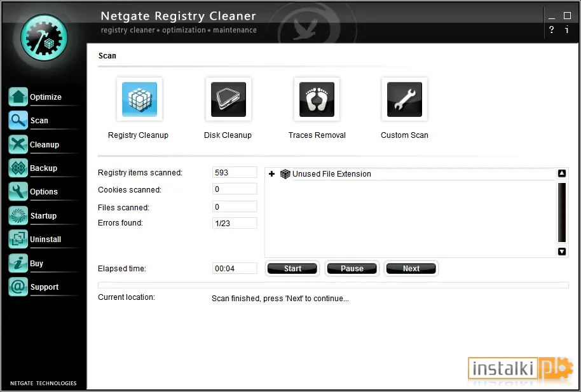The height and width of the screenshot is (392, 581).
Task: Click the Options wrench icon in sidebar
Action: tap(18, 192)
